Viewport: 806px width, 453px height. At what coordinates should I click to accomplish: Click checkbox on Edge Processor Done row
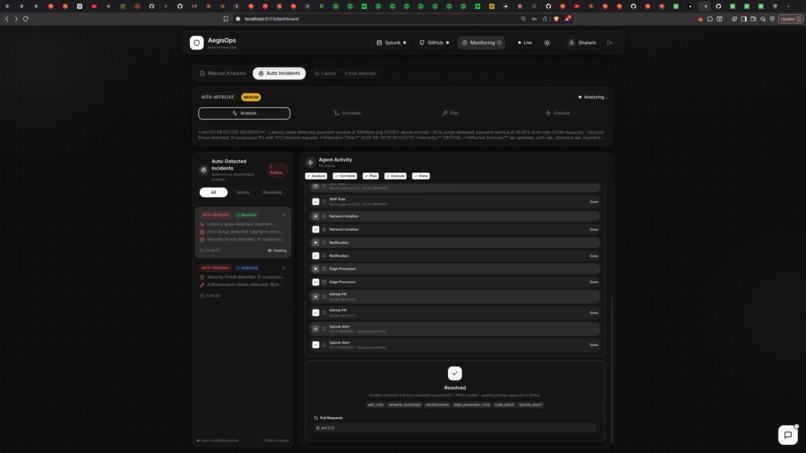316,282
